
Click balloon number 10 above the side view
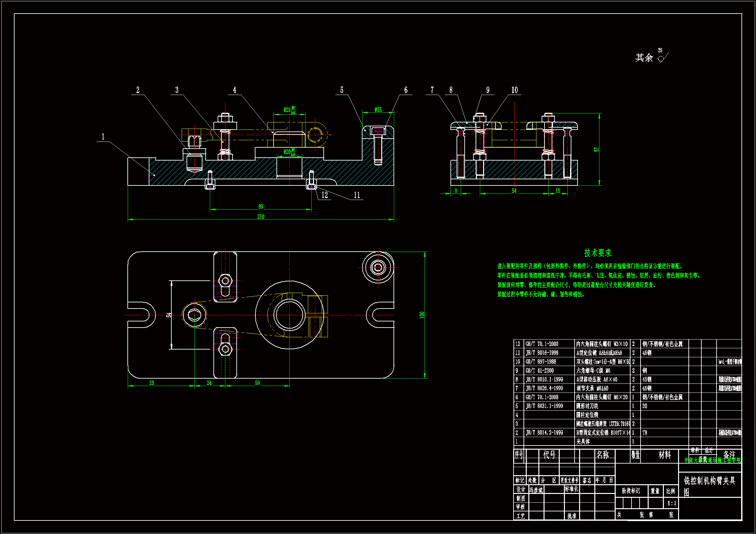click(514, 90)
